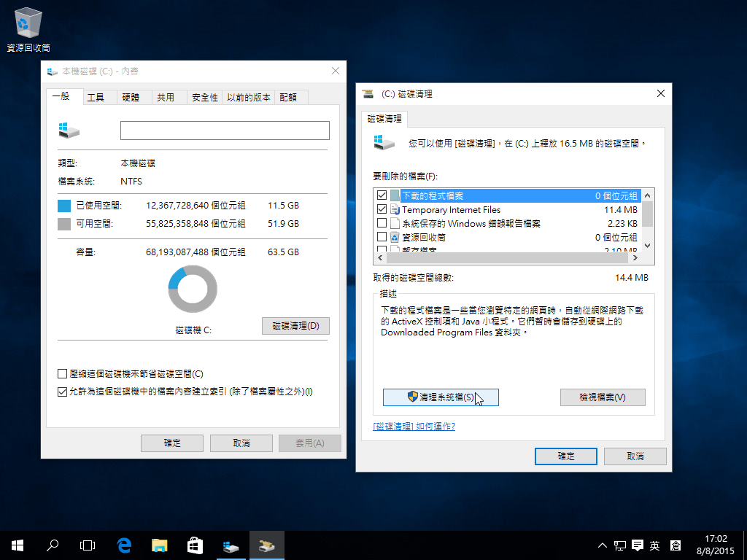
Task: Click the disk usage donut chart
Action: pyautogui.click(x=193, y=289)
